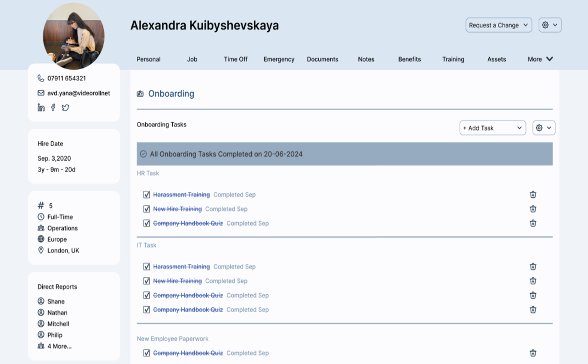
Task: Open the Facebook profile icon
Action: [53, 107]
